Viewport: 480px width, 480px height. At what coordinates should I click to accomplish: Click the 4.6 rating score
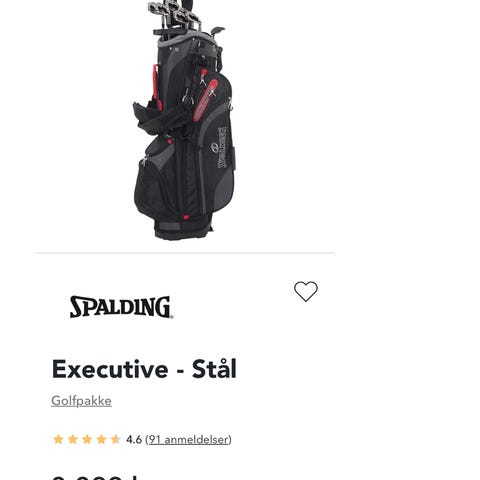(x=134, y=439)
